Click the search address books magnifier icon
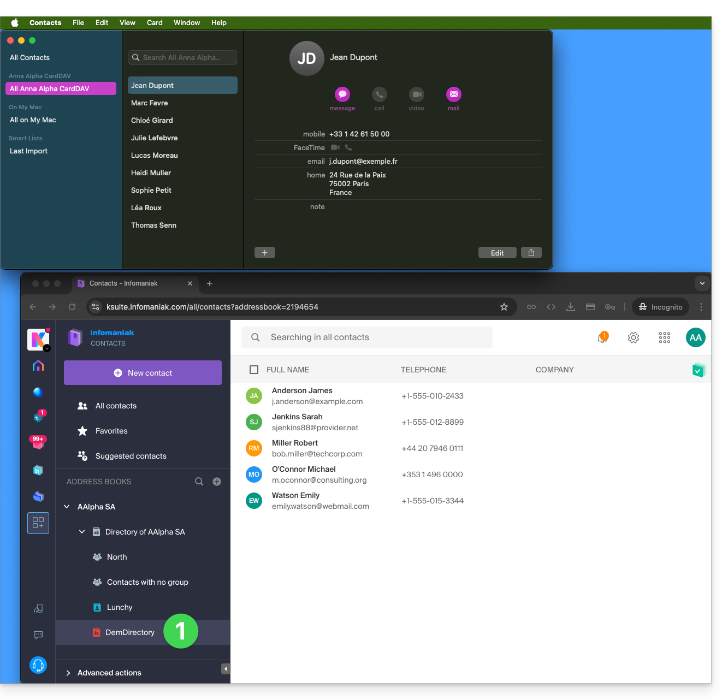The height and width of the screenshot is (700, 728). pyautogui.click(x=199, y=482)
